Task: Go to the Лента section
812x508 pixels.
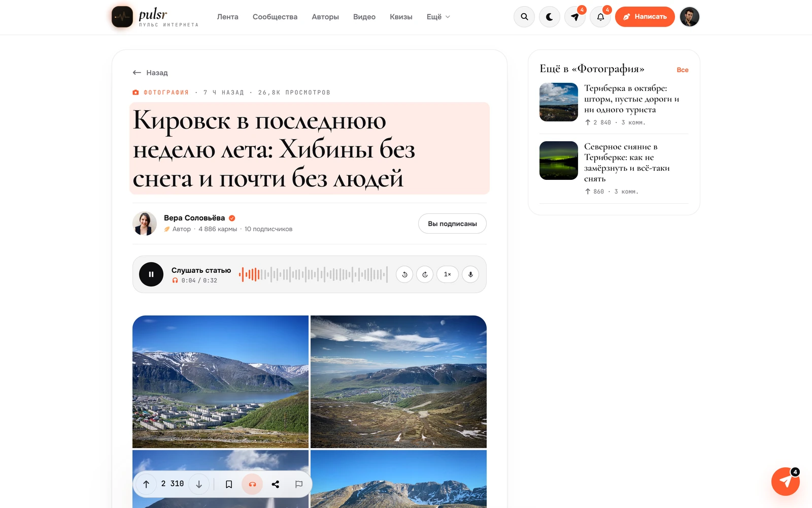Action: (x=228, y=17)
